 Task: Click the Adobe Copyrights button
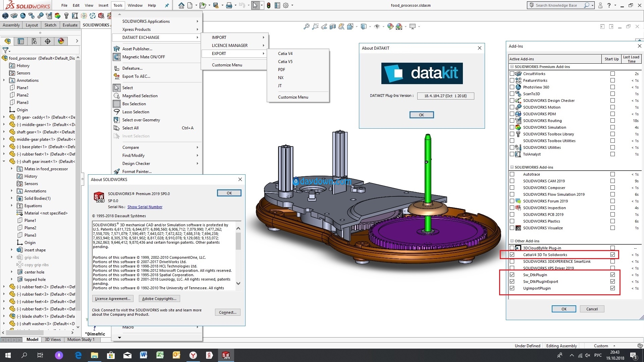(159, 299)
